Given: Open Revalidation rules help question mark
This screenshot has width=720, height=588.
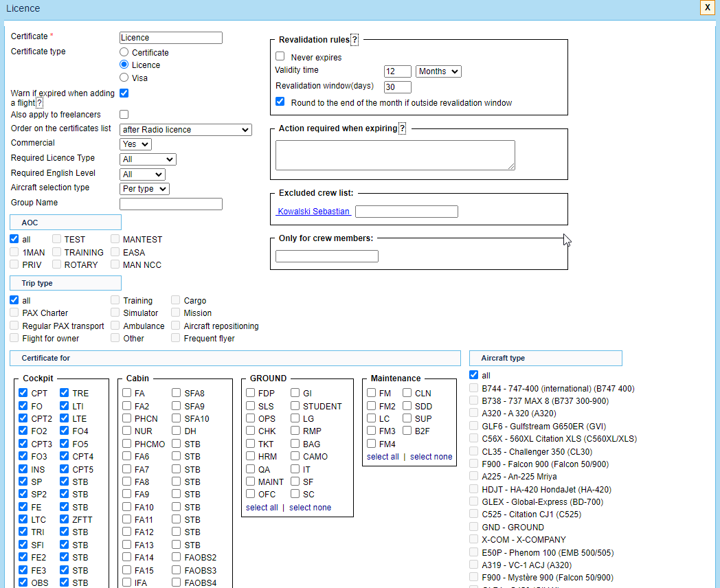Looking at the screenshot, I should pos(355,40).
